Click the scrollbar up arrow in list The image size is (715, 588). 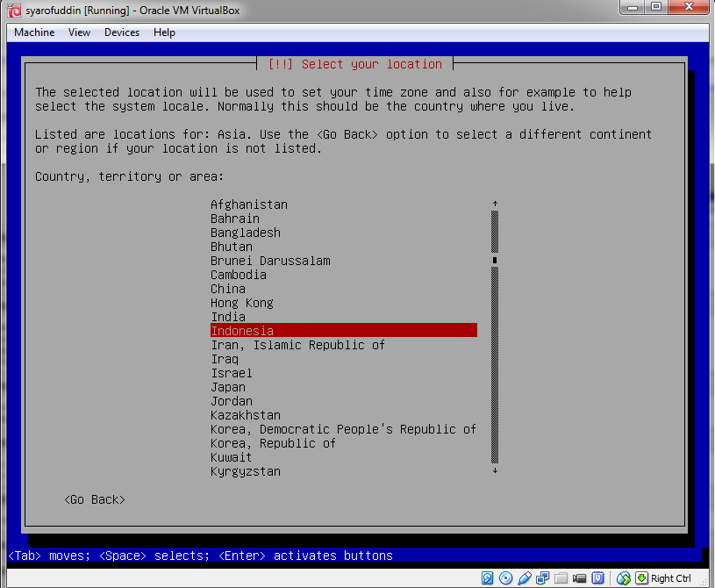tap(495, 204)
